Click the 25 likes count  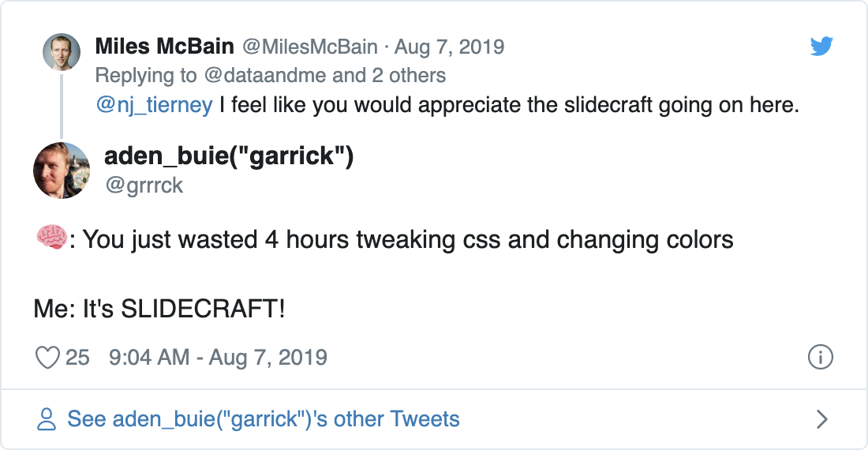click(x=77, y=358)
